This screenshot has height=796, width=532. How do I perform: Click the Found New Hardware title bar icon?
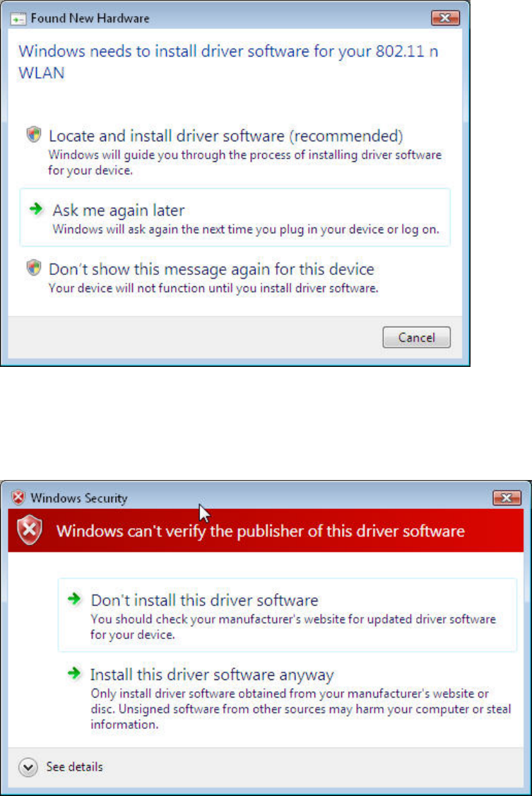(18, 19)
